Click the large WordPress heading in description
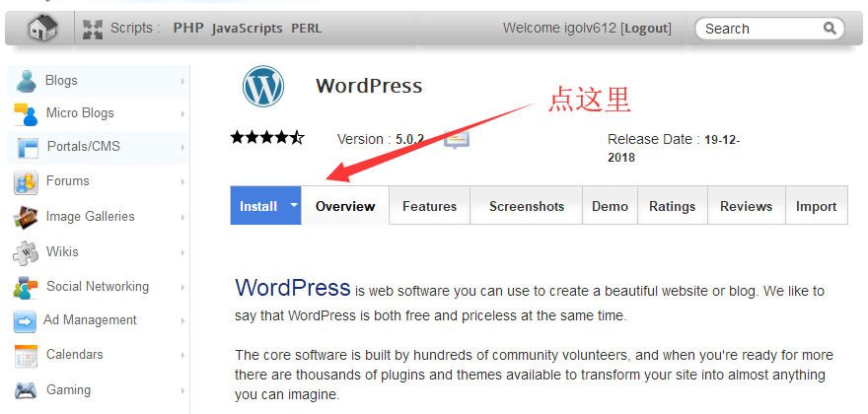The image size is (868, 414). (293, 288)
